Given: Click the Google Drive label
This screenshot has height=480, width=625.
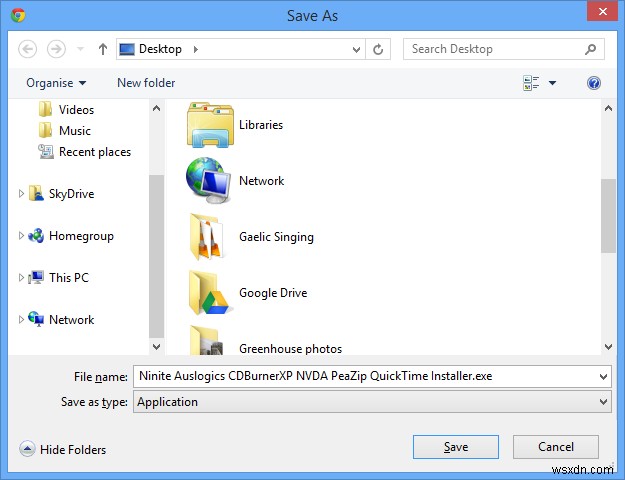Looking at the screenshot, I should point(273,293).
